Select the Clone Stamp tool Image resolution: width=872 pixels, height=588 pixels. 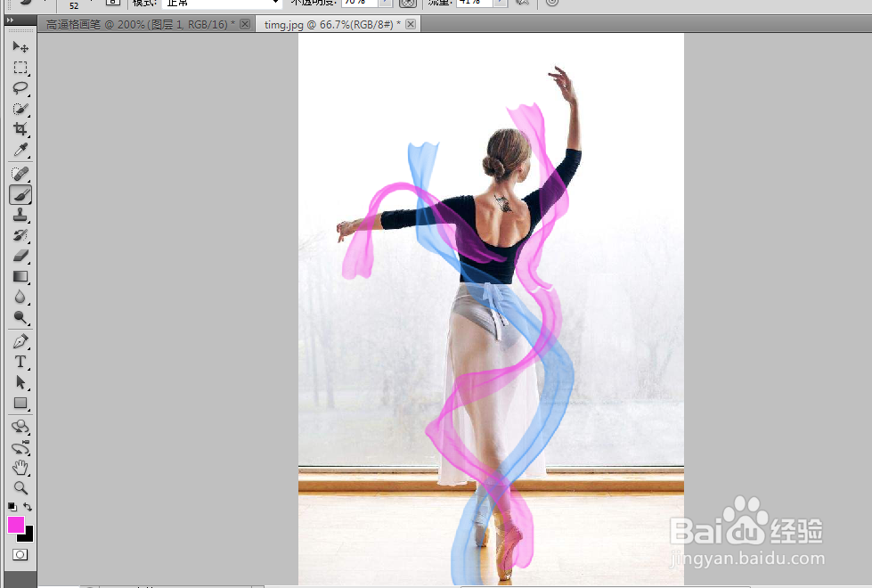click(x=20, y=215)
